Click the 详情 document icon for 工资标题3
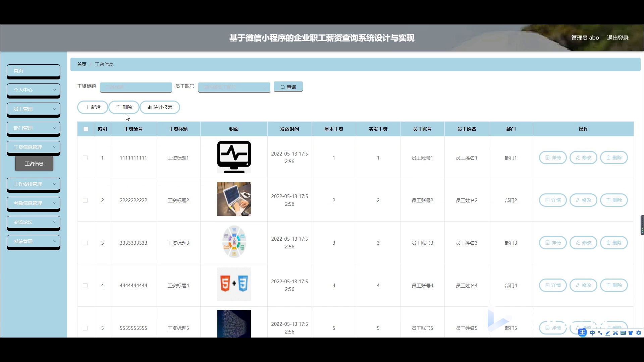This screenshot has height=362, width=644. pyautogui.click(x=547, y=243)
